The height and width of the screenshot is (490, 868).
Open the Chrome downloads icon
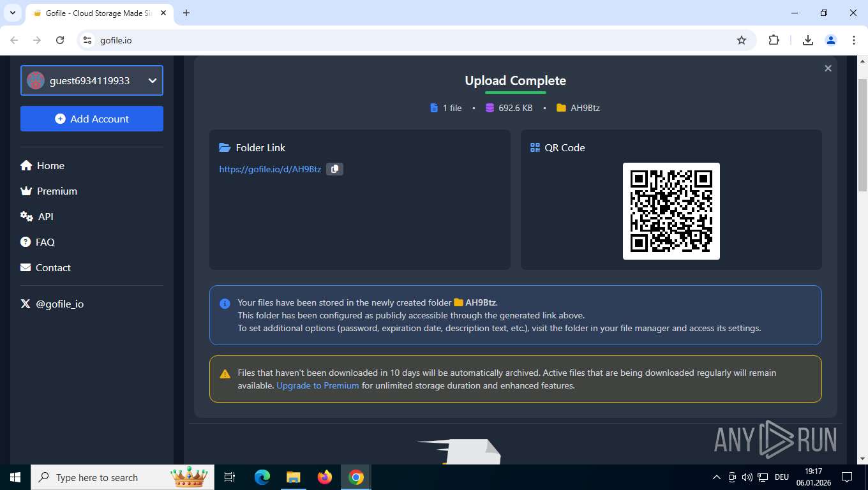[808, 40]
